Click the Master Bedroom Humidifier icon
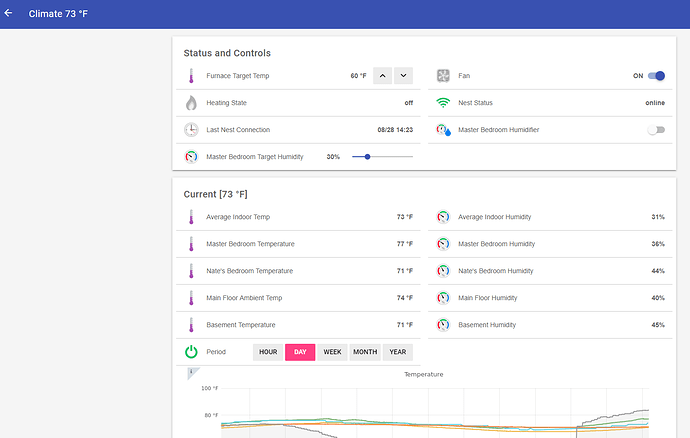This screenshot has width=690, height=438. [x=443, y=130]
